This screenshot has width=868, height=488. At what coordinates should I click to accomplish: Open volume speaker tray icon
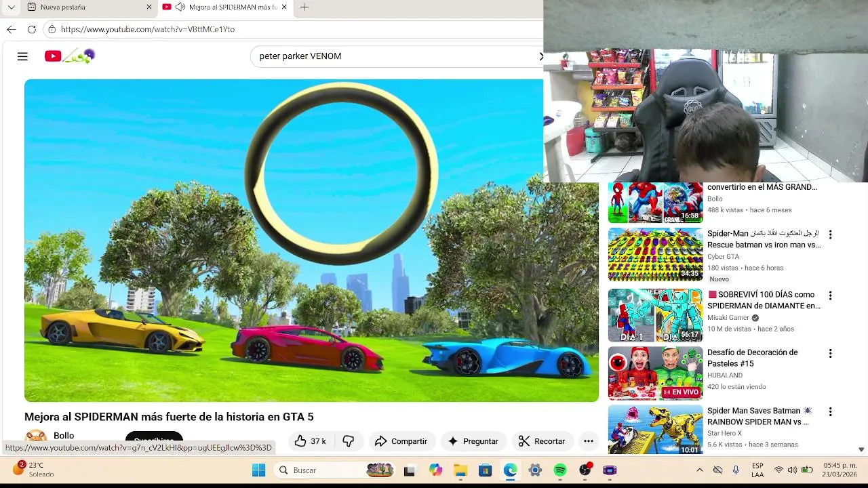click(x=793, y=470)
